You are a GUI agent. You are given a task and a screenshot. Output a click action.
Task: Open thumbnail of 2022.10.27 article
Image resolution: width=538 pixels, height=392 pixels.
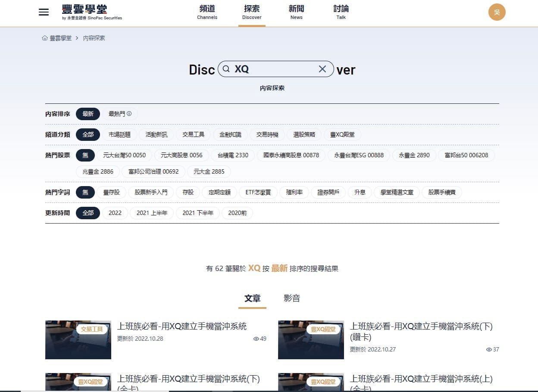[311, 340]
